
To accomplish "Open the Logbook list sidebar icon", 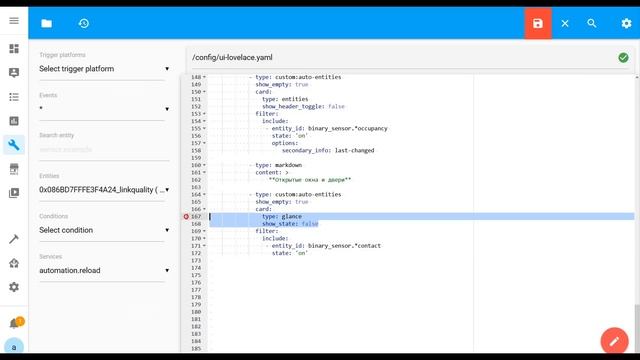I will click(14, 97).
